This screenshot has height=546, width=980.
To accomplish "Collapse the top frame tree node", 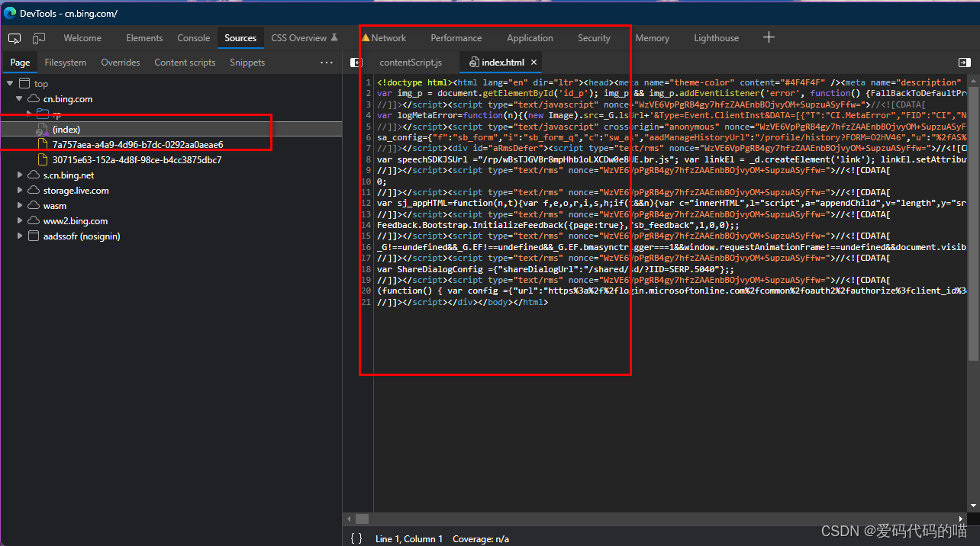I will (10, 84).
